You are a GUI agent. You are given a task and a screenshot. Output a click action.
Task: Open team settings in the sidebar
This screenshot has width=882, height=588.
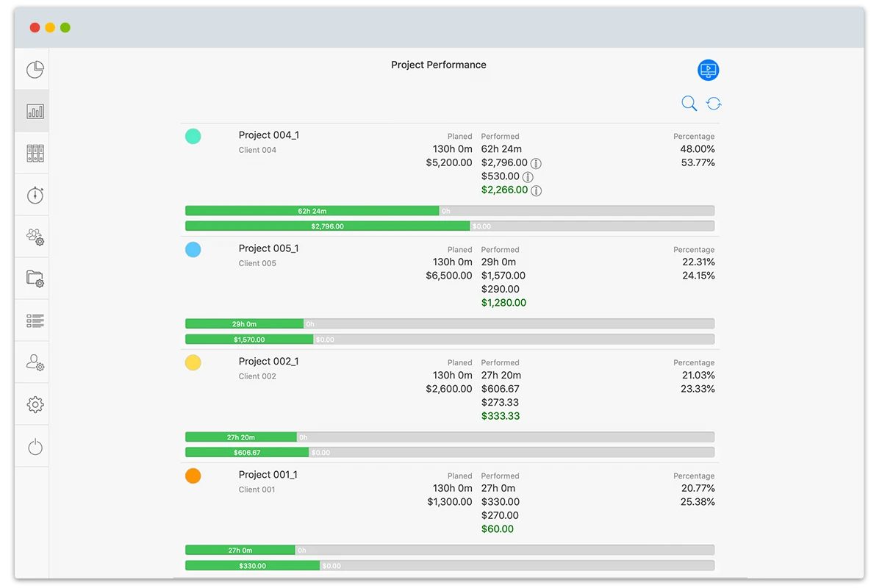[x=34, y=236]
